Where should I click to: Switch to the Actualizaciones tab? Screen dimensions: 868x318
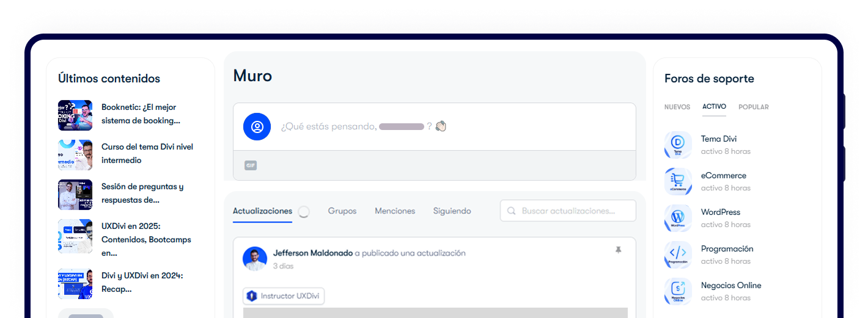point(262,211)
